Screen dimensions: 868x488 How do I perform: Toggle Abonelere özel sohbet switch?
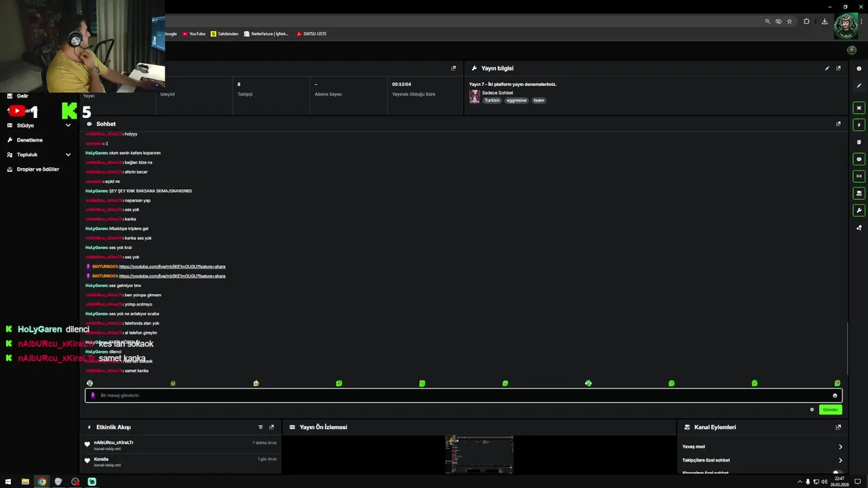837,472
